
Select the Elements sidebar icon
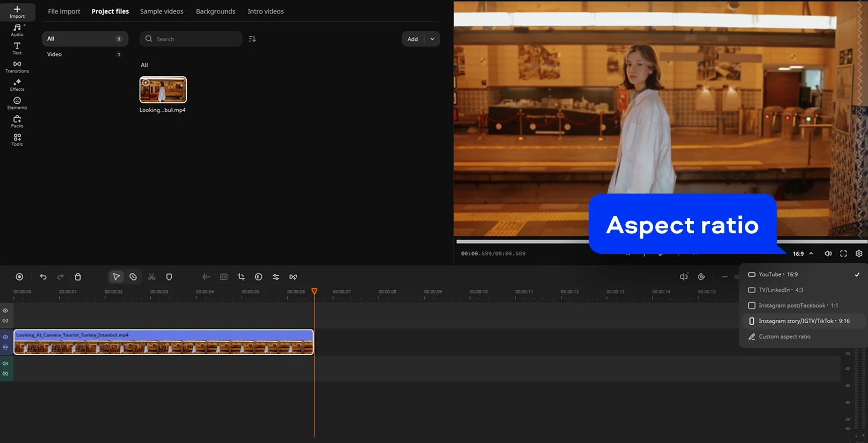(17, 103)
